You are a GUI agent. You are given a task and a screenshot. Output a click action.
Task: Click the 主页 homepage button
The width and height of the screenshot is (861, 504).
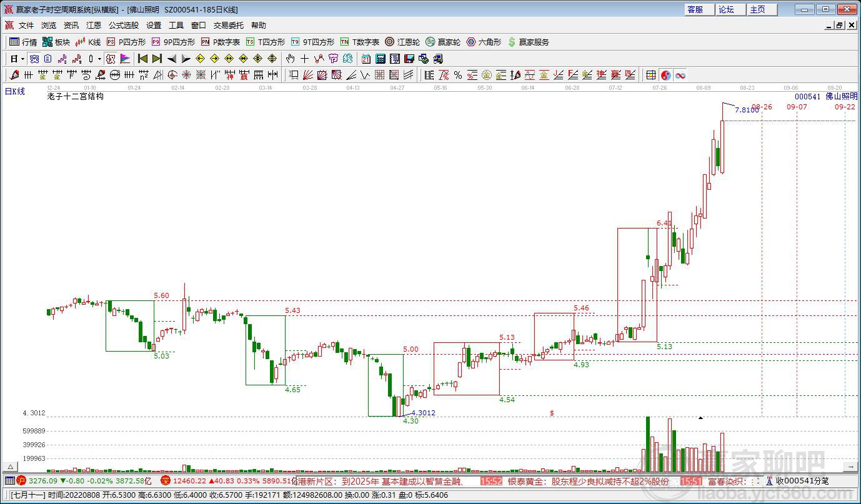tap(762, 9)
